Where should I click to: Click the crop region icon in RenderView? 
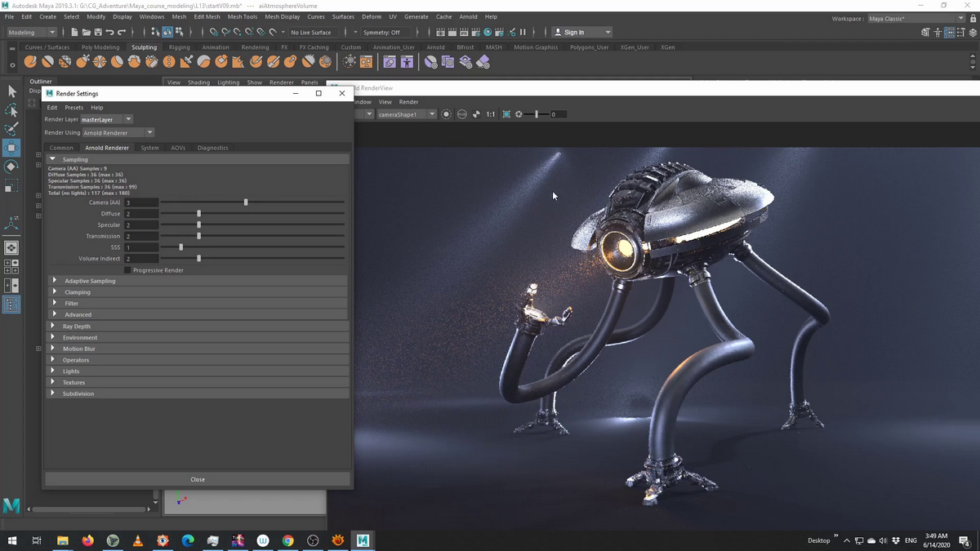[506, 114]
